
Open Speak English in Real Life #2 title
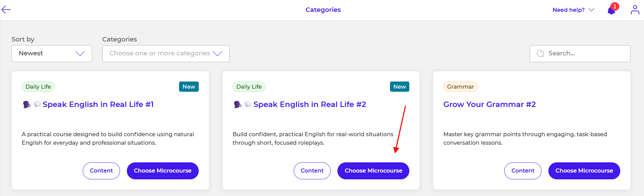(x=310, y=105)
